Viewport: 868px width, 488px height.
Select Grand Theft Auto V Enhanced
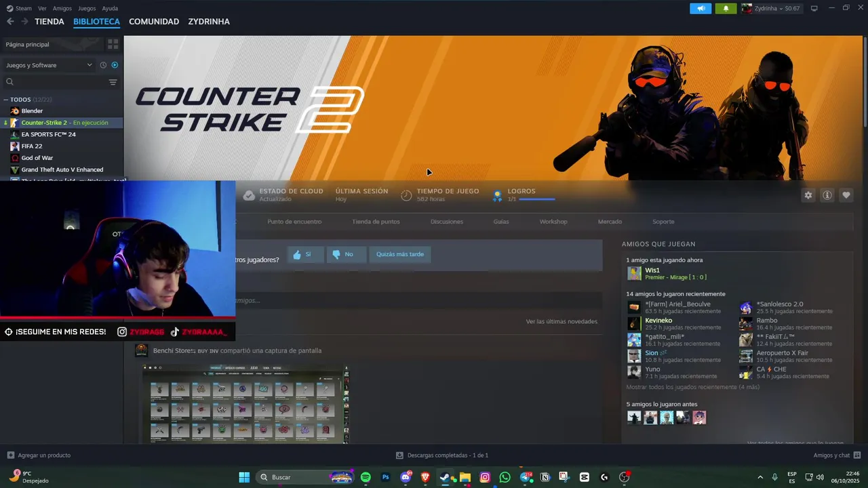[x=62, y=169]
